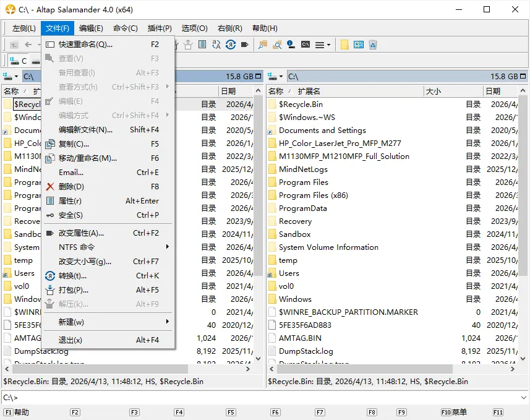Image resolution: width=530 pixels, height=420 pixels.
Task: Select System Volume Information in right panel
Action: click(328, 247)
